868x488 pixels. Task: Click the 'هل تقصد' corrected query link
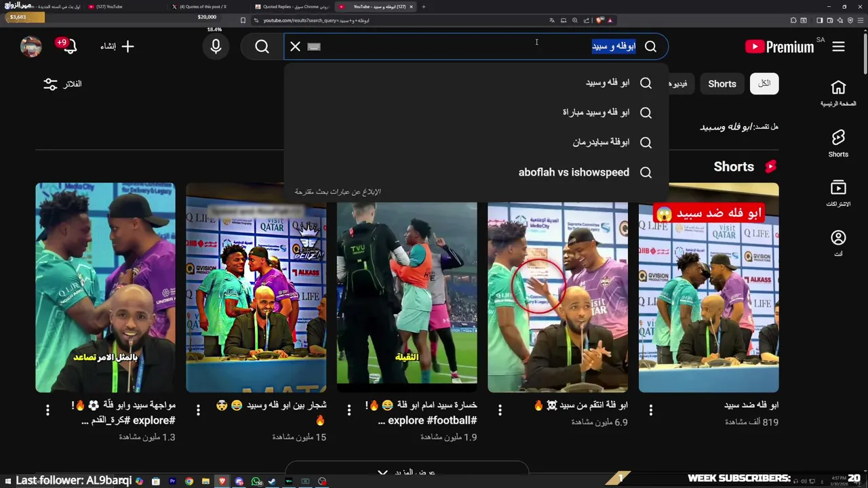point(726,127)
